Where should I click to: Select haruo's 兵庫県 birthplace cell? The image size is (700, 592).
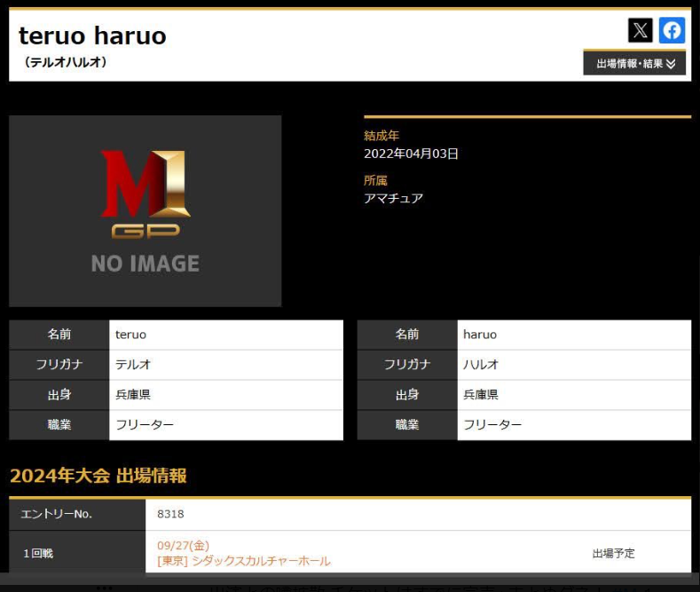click(x=574, y=395)
